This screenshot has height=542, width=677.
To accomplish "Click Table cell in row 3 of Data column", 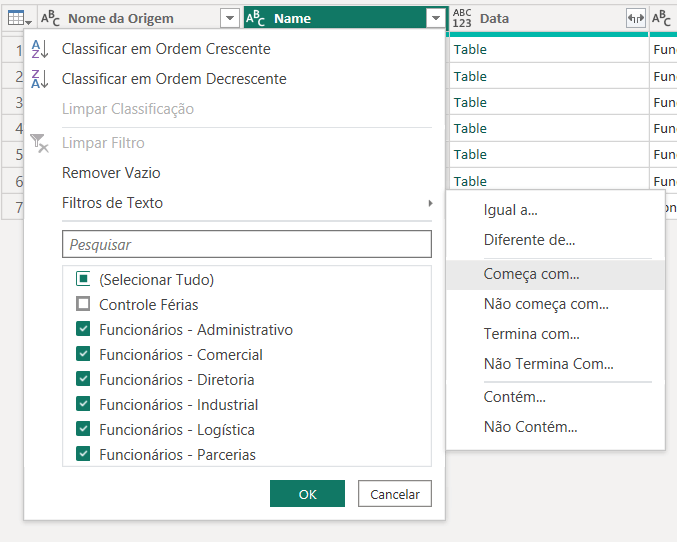I will (x=549, y=102).
